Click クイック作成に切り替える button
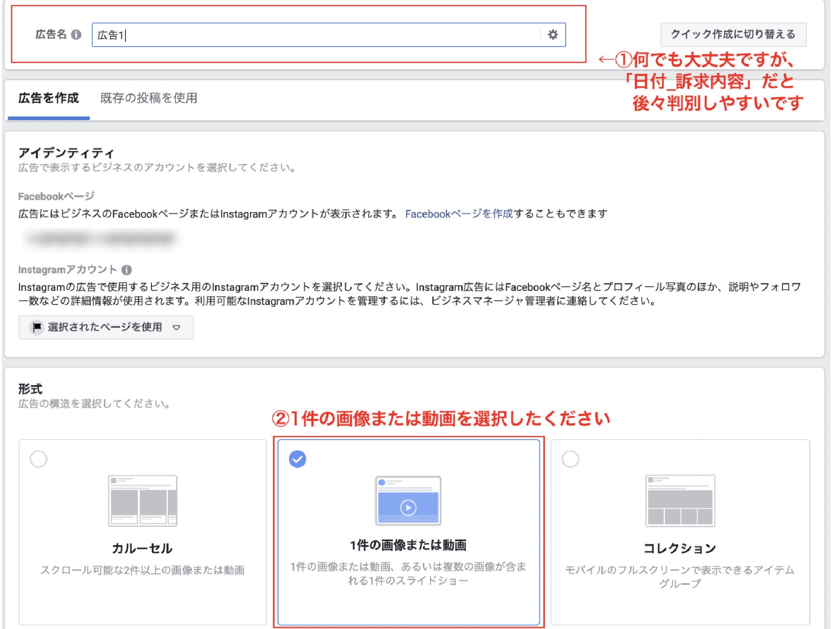 point(733,34)
